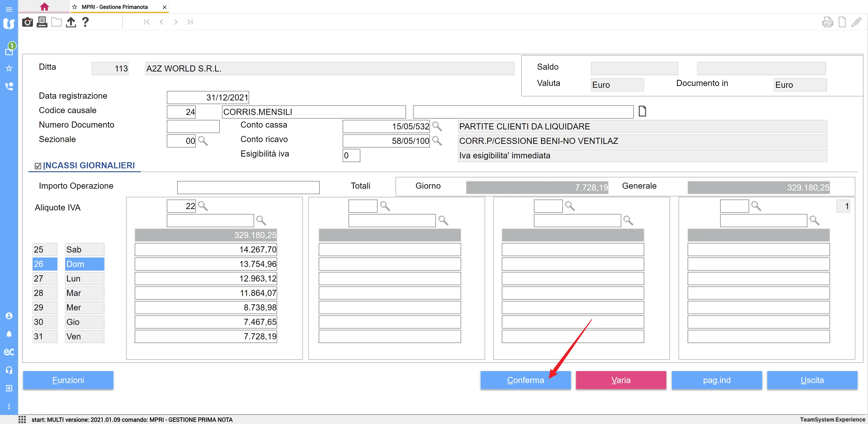Viewport: 868px width, 424px height.
Task: Open the favorites star in left sidebar
Action: [9, 69]
